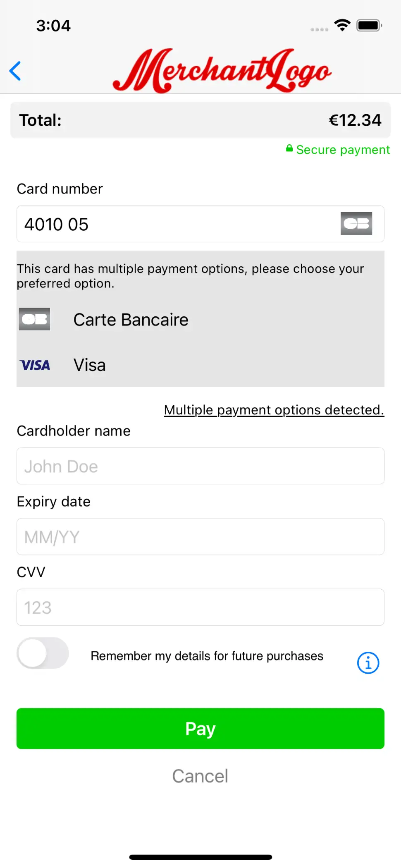Tap the Wi-Fi status icon
Viewport: 401px width, 868px height.
click(342, 25)
